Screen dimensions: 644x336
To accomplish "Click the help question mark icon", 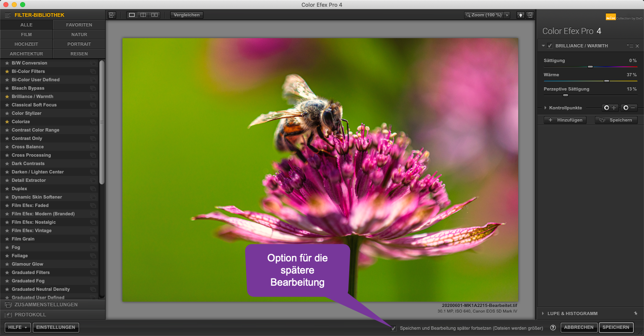I will click(553, 328).
